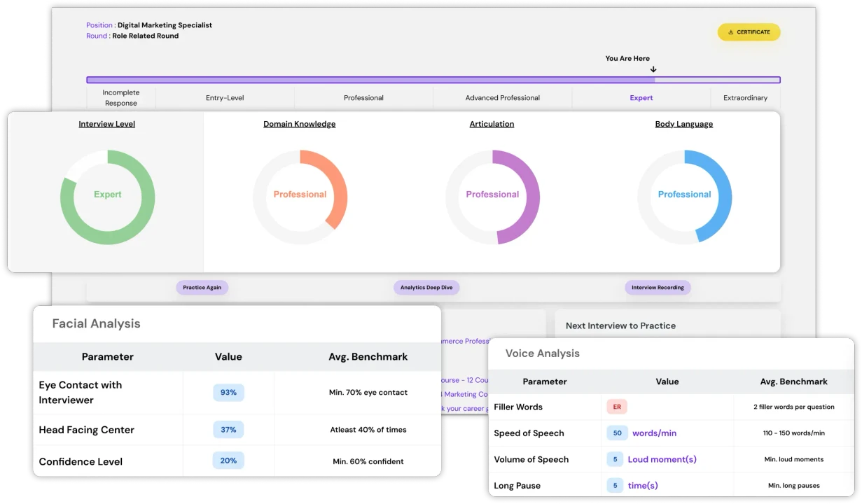862x504 pixels.
Task: Select the Expert level label
Action: (641, 98)
